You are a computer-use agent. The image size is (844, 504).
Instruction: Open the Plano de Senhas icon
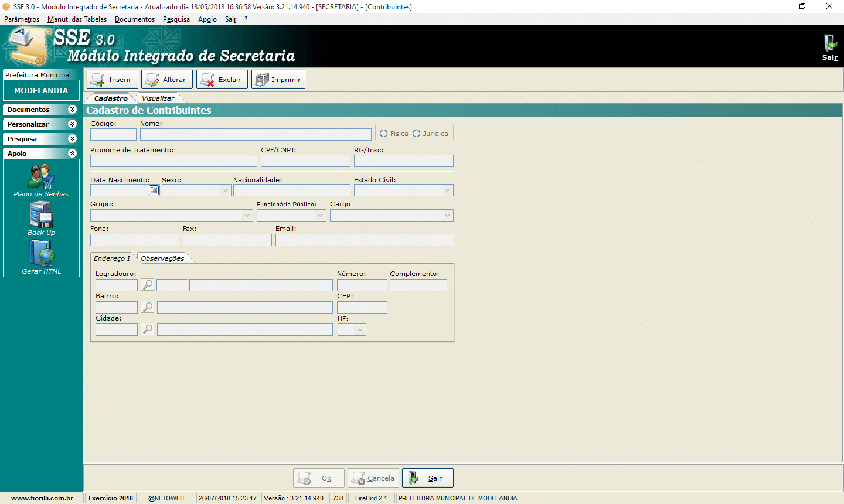[41, 177]
